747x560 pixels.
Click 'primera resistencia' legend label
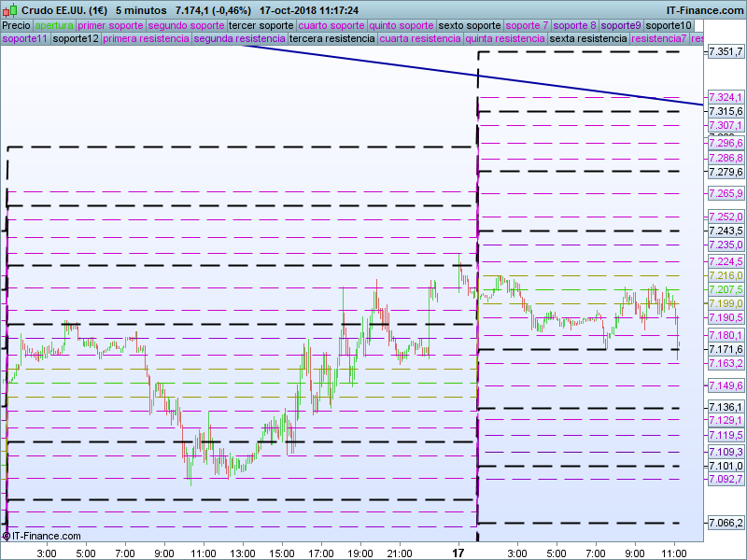tap(146, 39)
